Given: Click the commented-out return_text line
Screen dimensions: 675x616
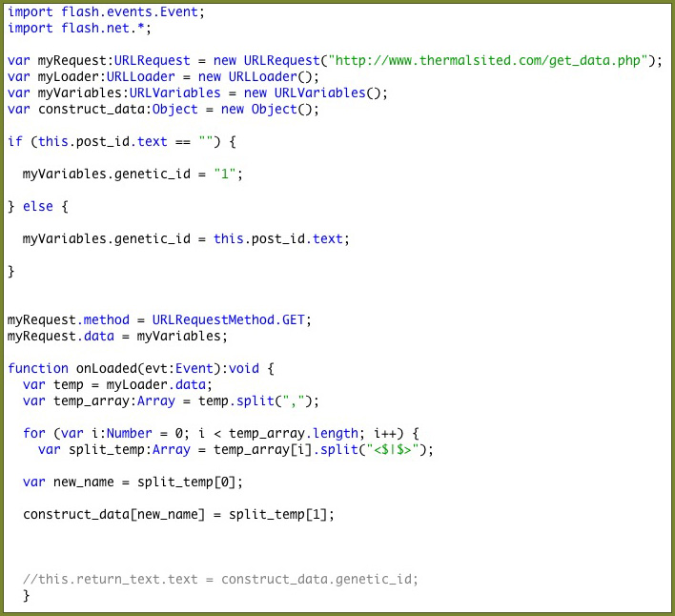Looking at the screenshot, I should (220, 579).
